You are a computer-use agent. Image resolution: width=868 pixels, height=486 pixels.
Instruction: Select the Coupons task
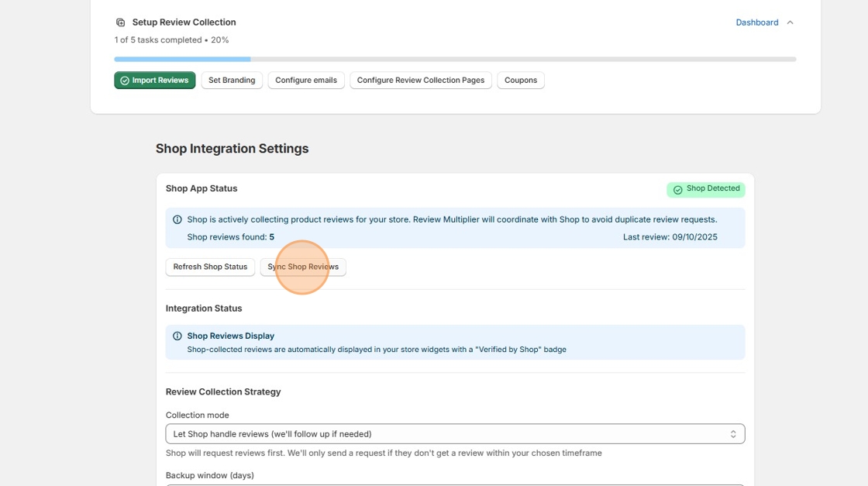point(521,81)
